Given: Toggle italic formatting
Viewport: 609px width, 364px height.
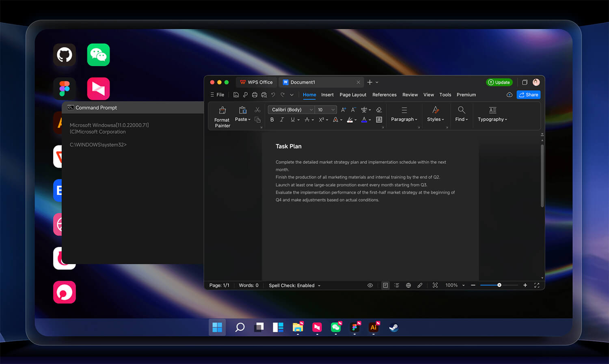Looking at the screenshot, I should 282,120.
